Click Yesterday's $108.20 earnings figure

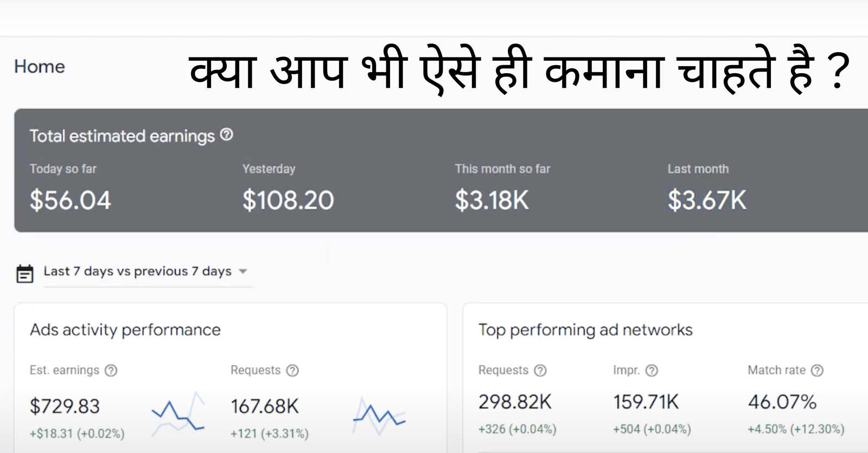pyautogui.click(x=288, y=200)
